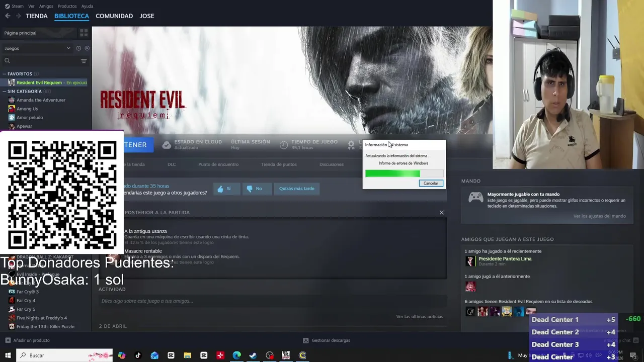644x362 pixels.
Task: Expand the Juegos filter dropdown
Action: pos(37,48)
